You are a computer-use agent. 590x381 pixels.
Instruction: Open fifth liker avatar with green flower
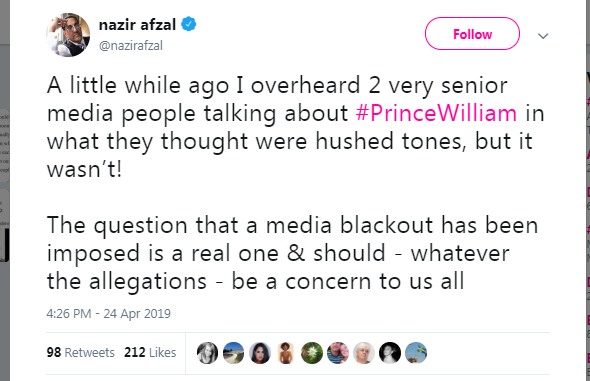pos(312,353)
